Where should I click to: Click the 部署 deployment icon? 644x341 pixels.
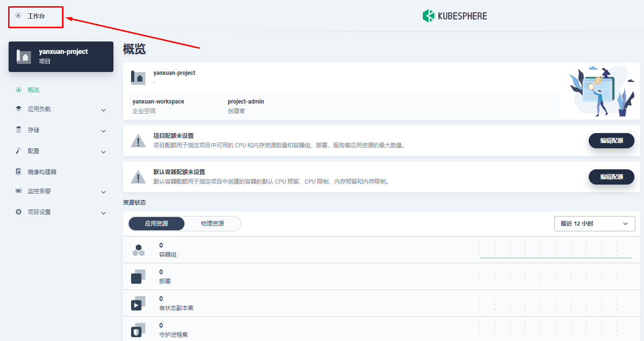tap(138, 277)
